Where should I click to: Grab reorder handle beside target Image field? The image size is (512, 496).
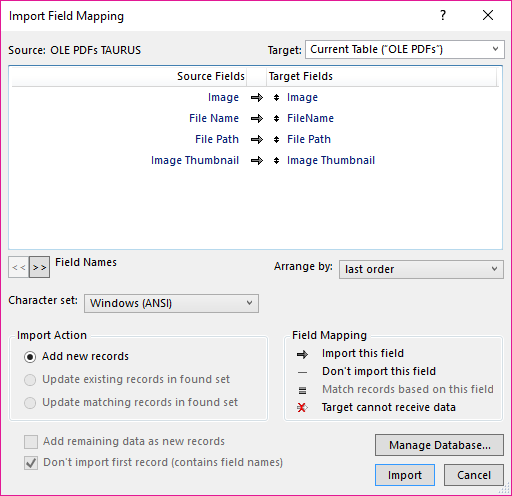point(276,98)
